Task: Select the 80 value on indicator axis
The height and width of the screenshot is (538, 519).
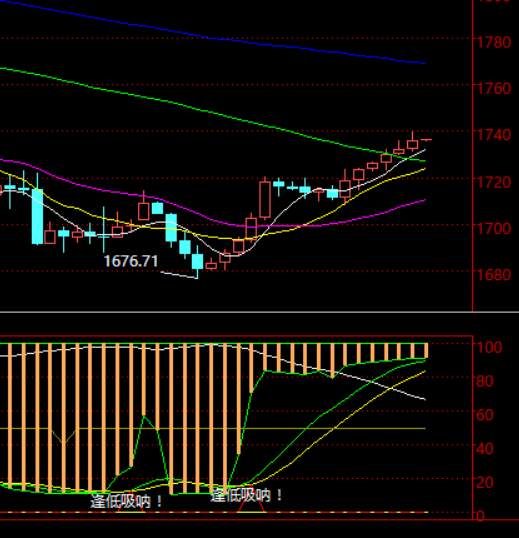Action: coord(485,381)
